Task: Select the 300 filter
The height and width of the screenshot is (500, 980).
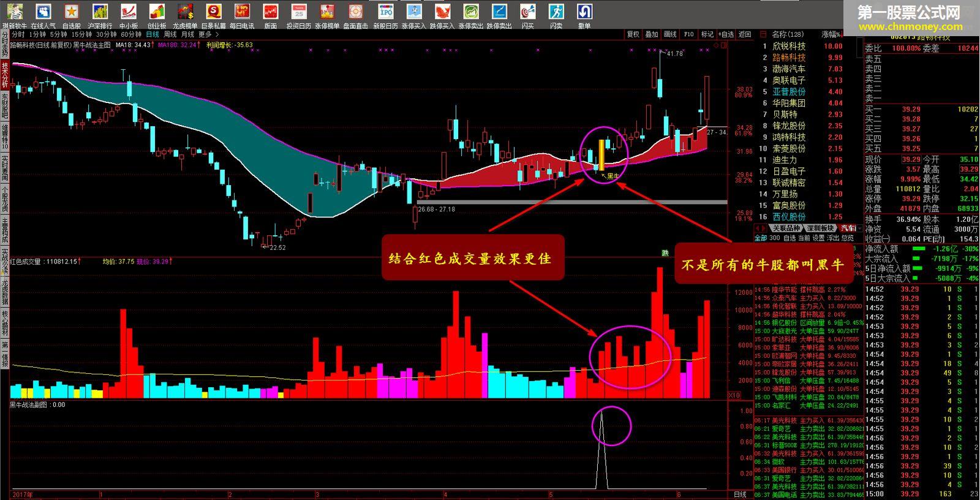Action: click(775, 238)
